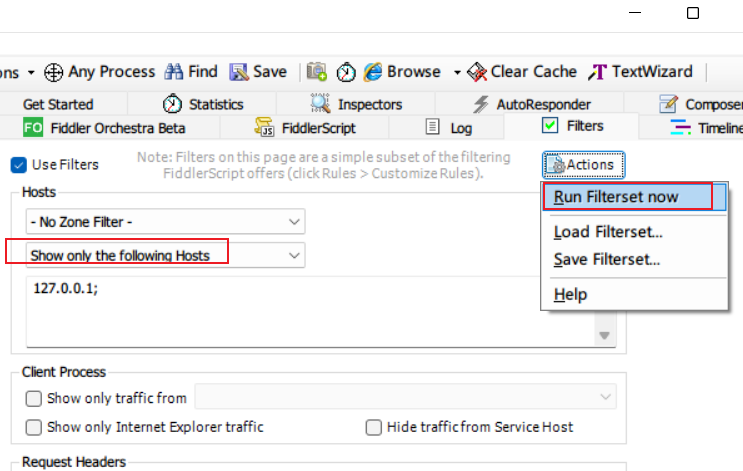This screenshot has height=471, width=743.
Task: Enable Show only traffic from checkbox
Action: pos(35,398)
